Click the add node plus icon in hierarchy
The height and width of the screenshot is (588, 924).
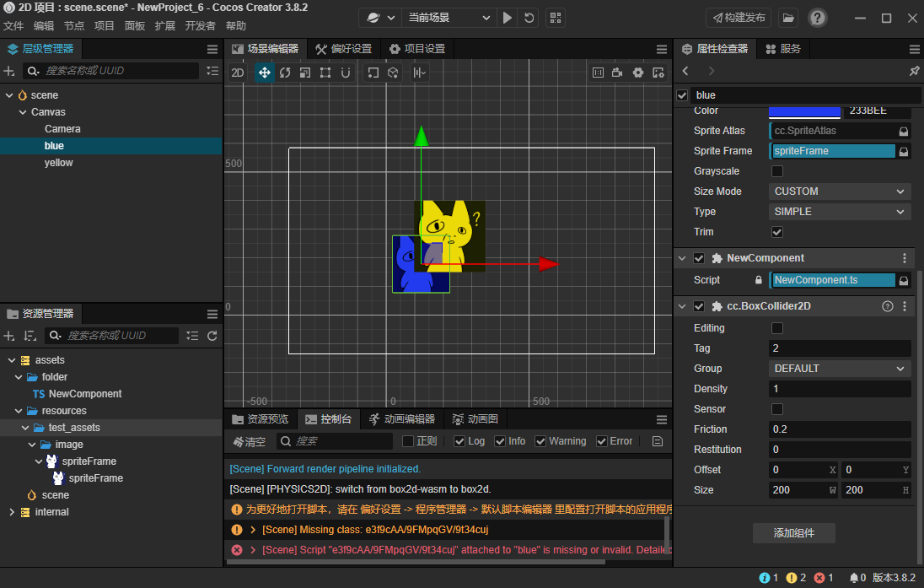click(9, 71)
